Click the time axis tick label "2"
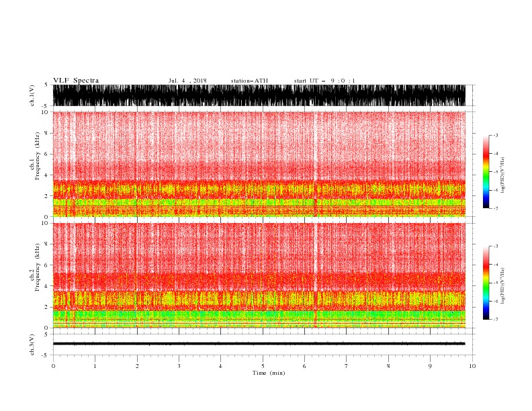Screen dimensions: 532x411 click(137, 366)
